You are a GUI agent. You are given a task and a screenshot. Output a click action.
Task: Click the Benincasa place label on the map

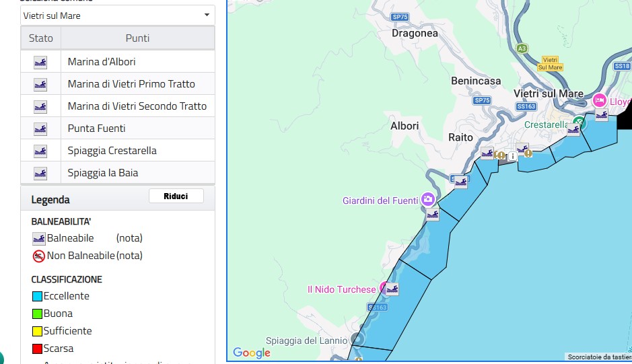point(476,81)
